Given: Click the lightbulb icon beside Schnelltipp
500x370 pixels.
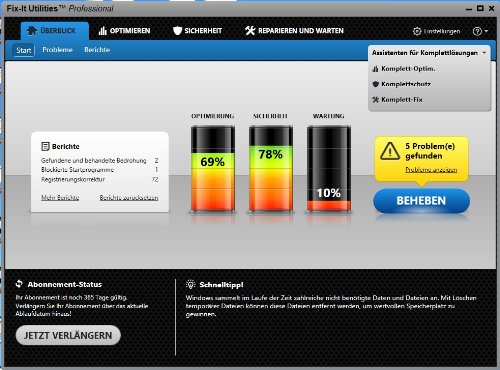Looking at the screenshot, I should (190, 284).
